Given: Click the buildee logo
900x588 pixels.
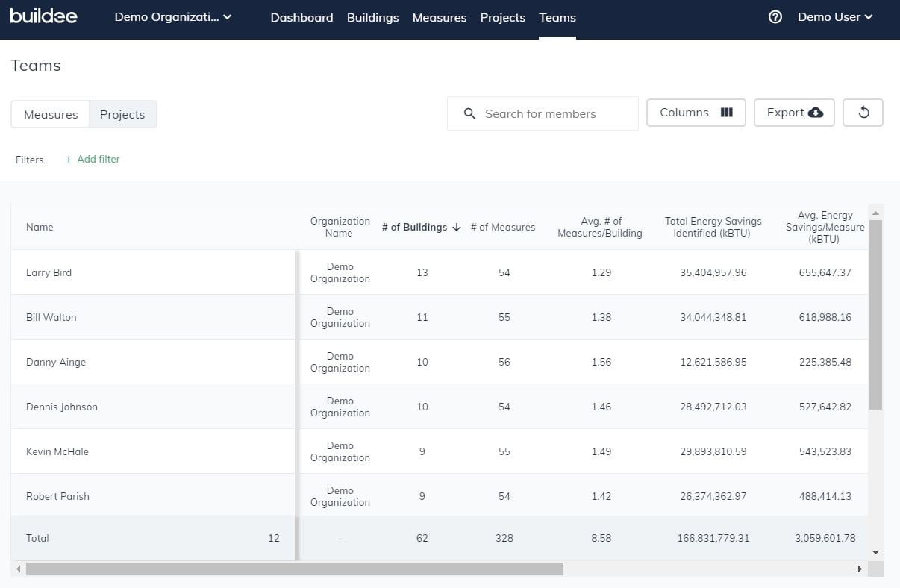Looking at the screenshot, I should click(43, 16).
